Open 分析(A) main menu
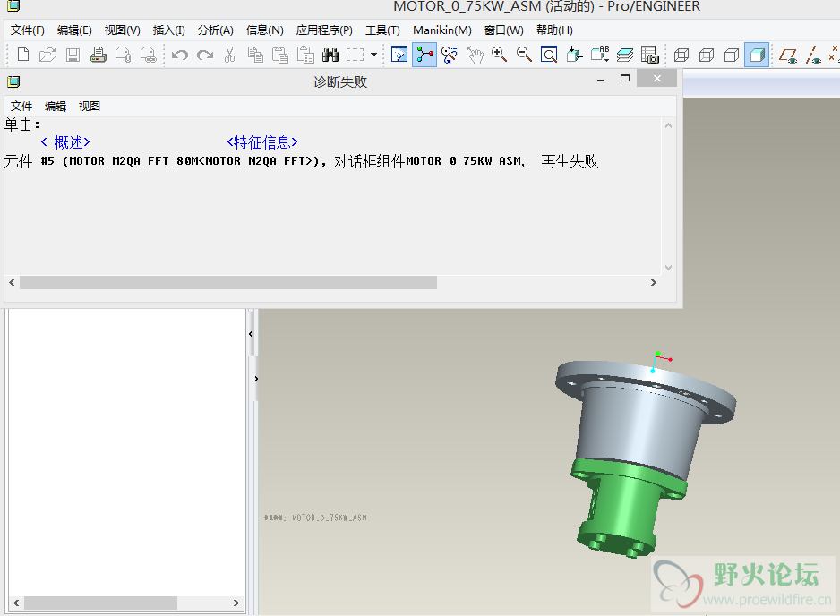This screenshot has height=616, width=840. click(215, 30)
